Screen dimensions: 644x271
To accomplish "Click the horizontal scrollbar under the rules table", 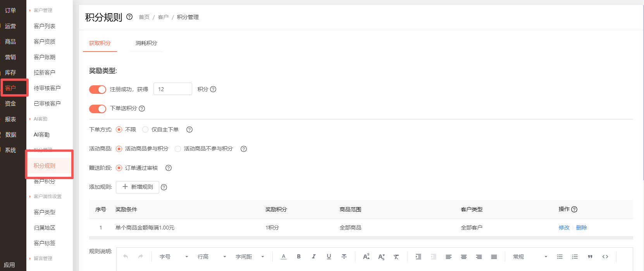I will point(361,238).
